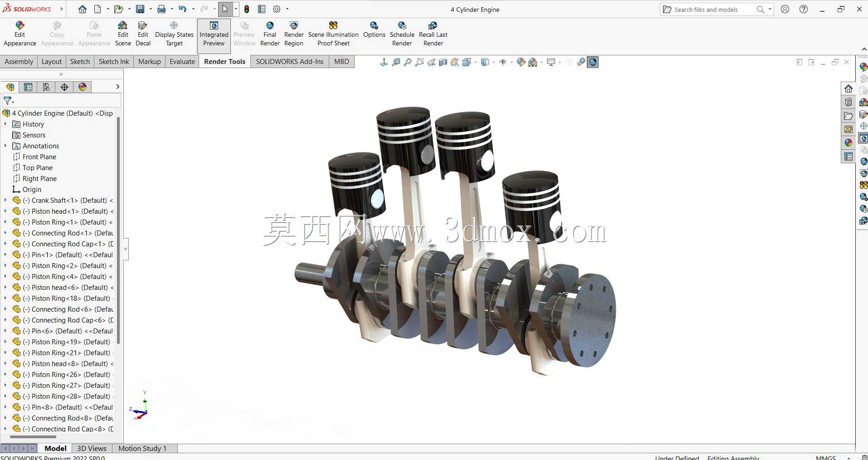Open the SOLIDWORKS Add-Ins tab
Screen dimensions: 868x460
(290, 62)
